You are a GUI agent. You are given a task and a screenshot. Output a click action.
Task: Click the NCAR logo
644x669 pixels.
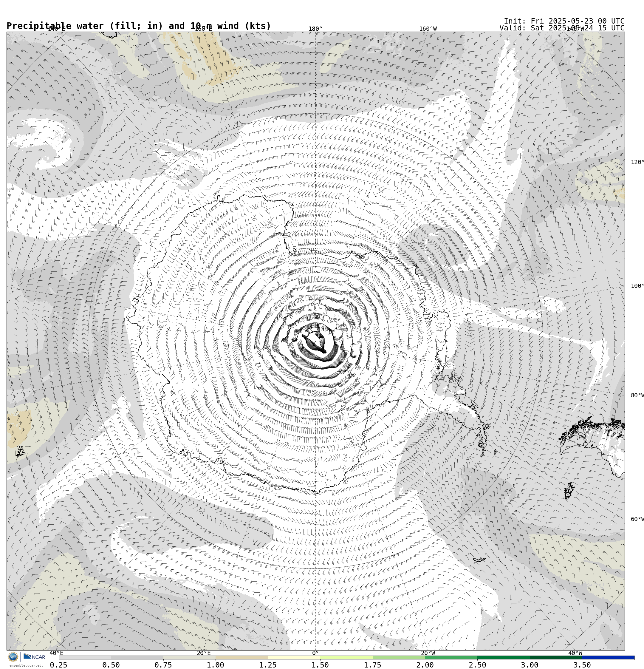(34, 656)
